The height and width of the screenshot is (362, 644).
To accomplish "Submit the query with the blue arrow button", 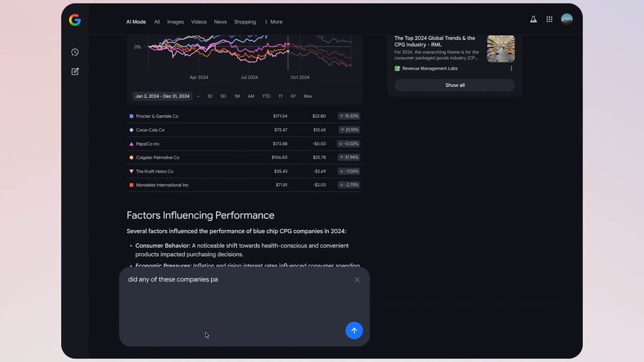I will (x=354, y=330).
